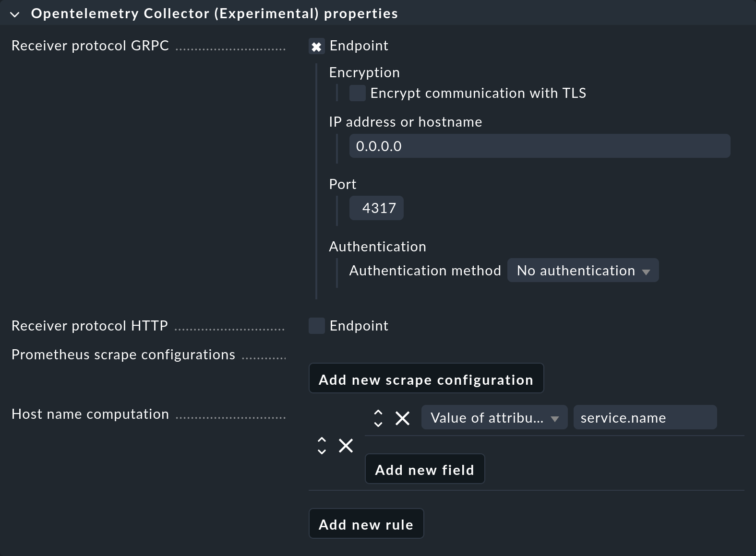Click the Prometheus scrape configurations label
Viewport: 756px width, 556px height.
123,355
